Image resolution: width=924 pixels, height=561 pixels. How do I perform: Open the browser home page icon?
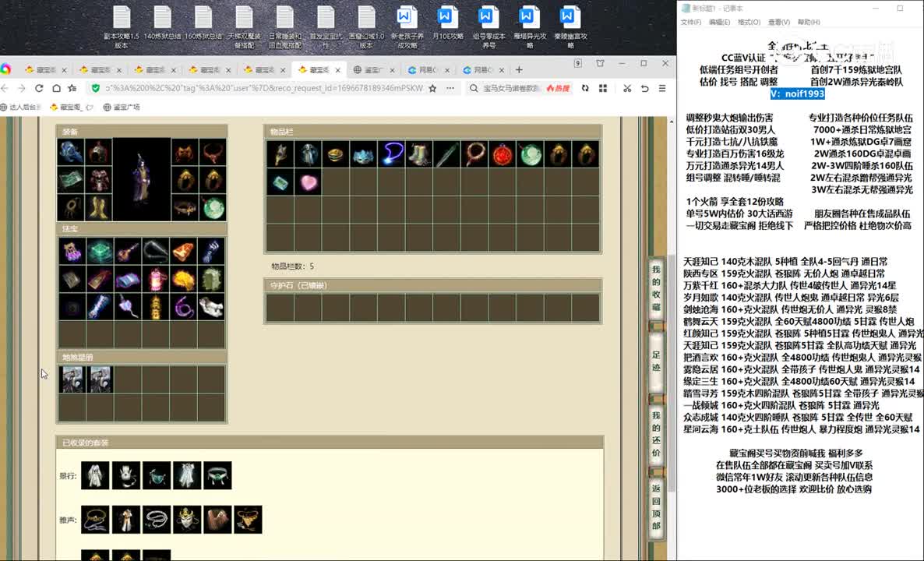[x=56, y=88]
